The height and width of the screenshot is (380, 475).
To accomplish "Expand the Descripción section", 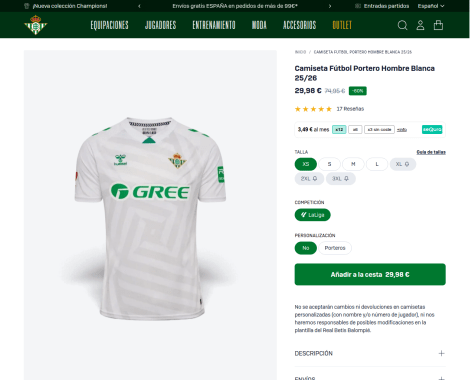I will [370, 353].
